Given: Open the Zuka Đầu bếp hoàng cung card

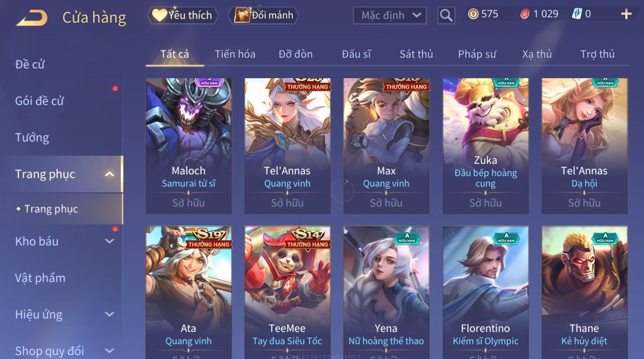Looking at the screenshot, I should (485, 146).
